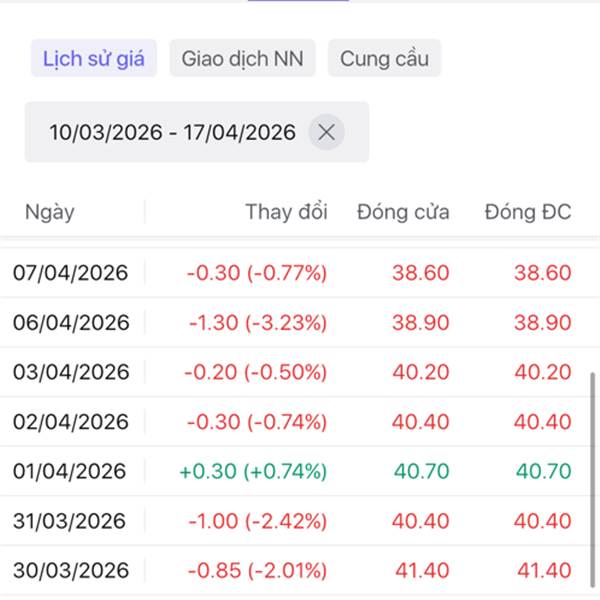
Task: Switch to the Lịch sử giá tab
Action: pyautogui.click(x=93, y=58)
